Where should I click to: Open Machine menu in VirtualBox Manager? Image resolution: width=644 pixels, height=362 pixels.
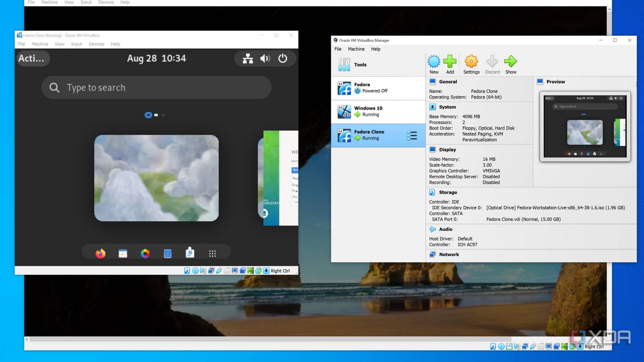click(356, 49)
